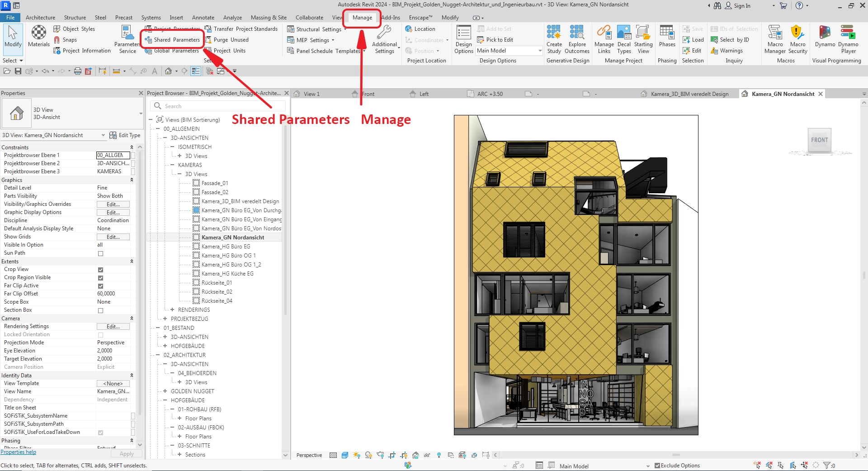Click Create Study in Generative Design
The height and width of the screenshot is (471, 868).
[x=554, y=39]
